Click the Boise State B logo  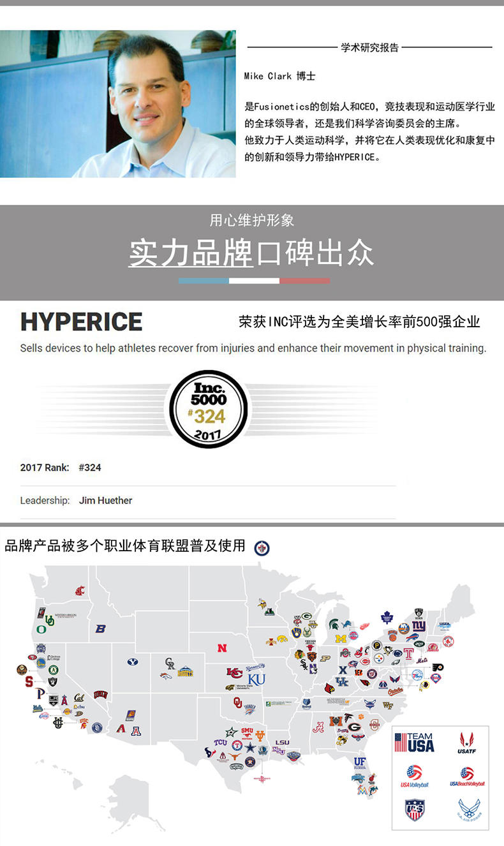(100, 628)
